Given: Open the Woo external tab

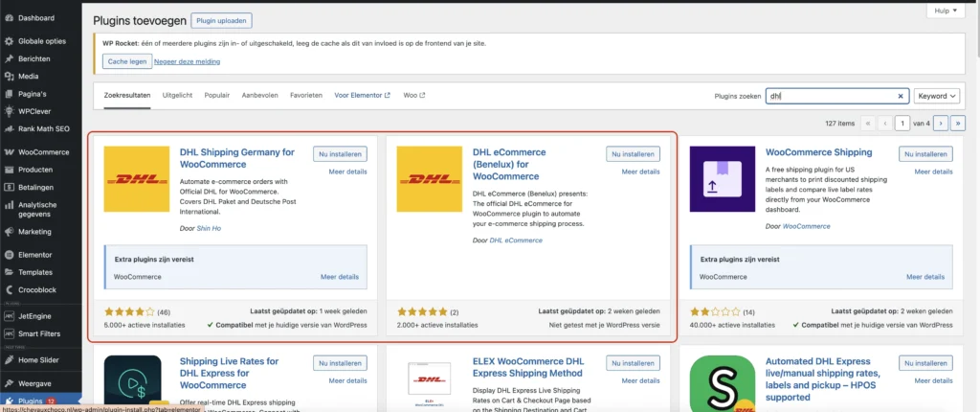Looking at the screenshot, I should [414, 95].
